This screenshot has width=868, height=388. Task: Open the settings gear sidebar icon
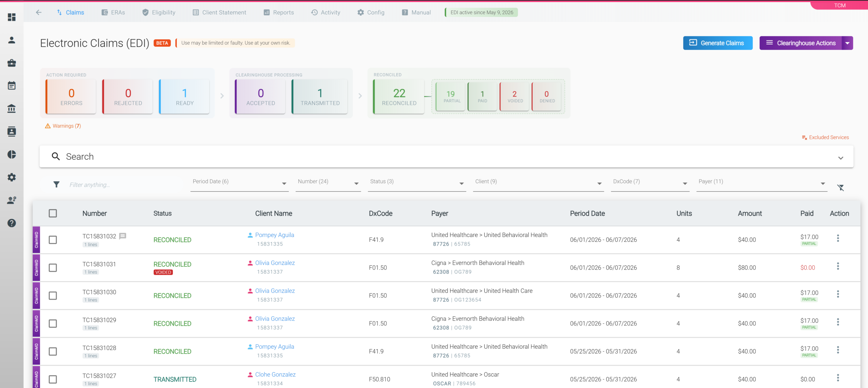[12, 177]
